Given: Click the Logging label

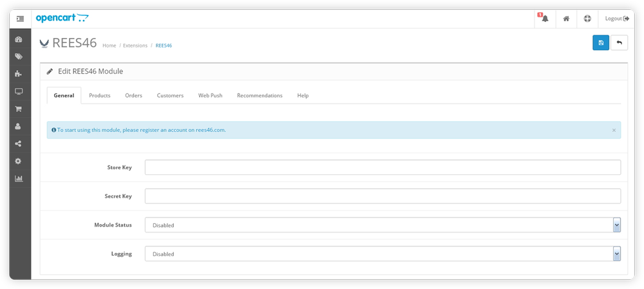Looking at the screenshot, I should pyautogui.click(x=122, y=254).
